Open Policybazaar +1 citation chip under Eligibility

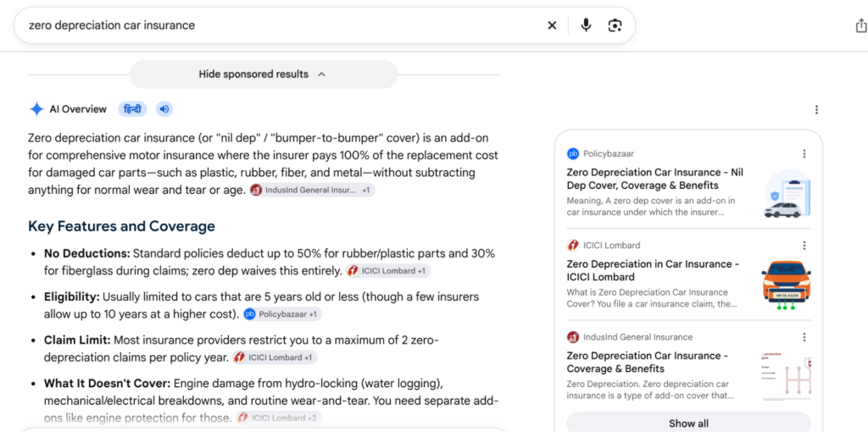pos(282,314)
